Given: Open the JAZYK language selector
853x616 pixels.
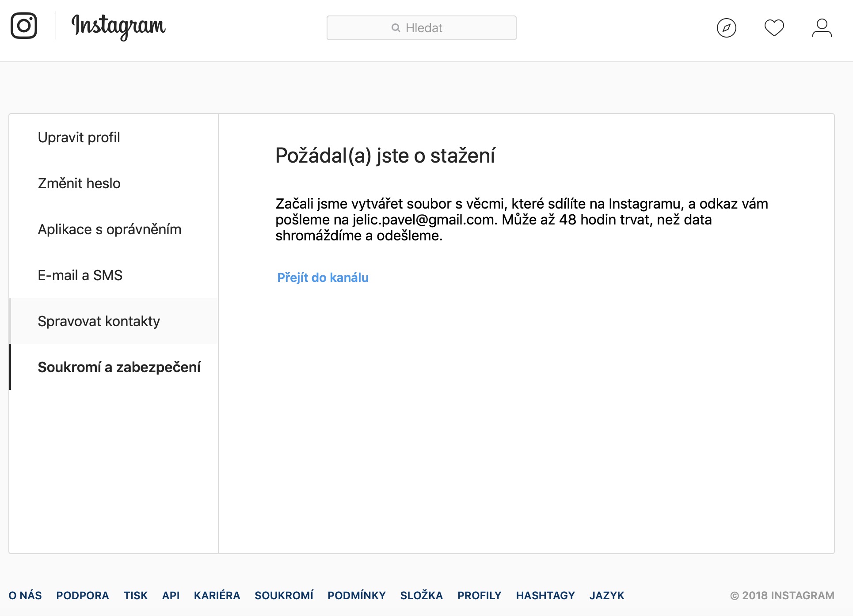Looking at the screenshot, I should pos(607,595).
